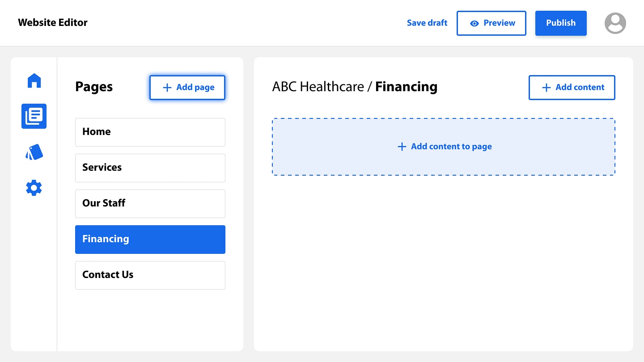This screenshot has height=362, width=644.
Task: Click the Save draft link
Action: (x=427, y=23)
